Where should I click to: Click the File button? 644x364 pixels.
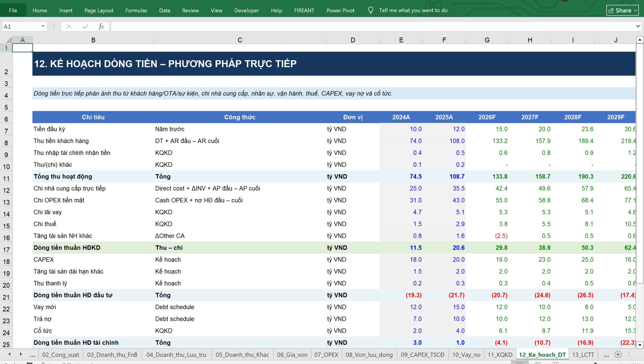pos(13,10)
